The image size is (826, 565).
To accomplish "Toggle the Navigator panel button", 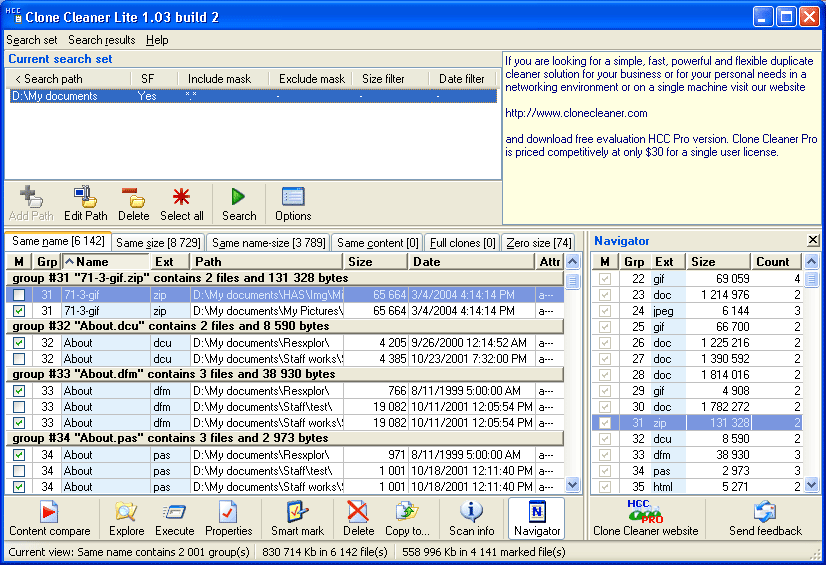I will pos(537,519).
